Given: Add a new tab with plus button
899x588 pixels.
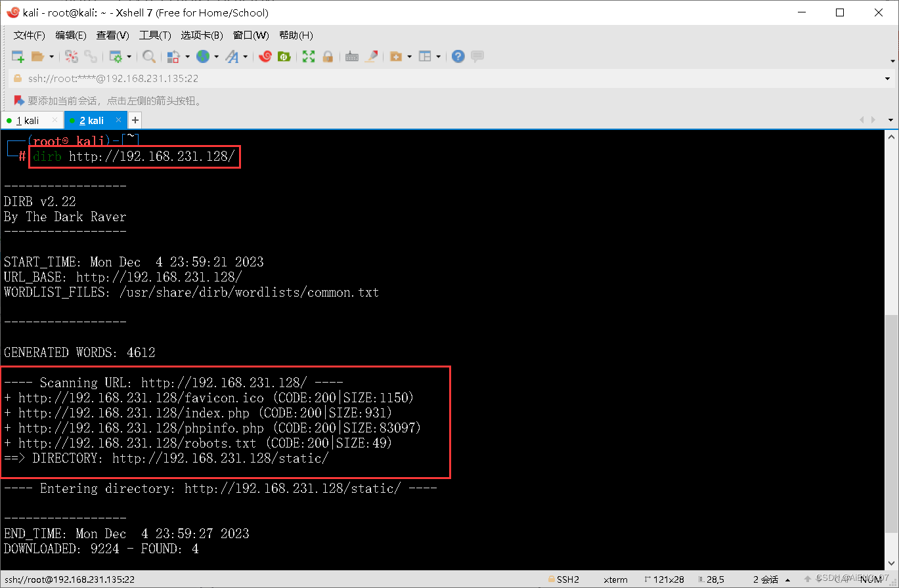Looking at the screenshot, I should click(x=135, y=120).
